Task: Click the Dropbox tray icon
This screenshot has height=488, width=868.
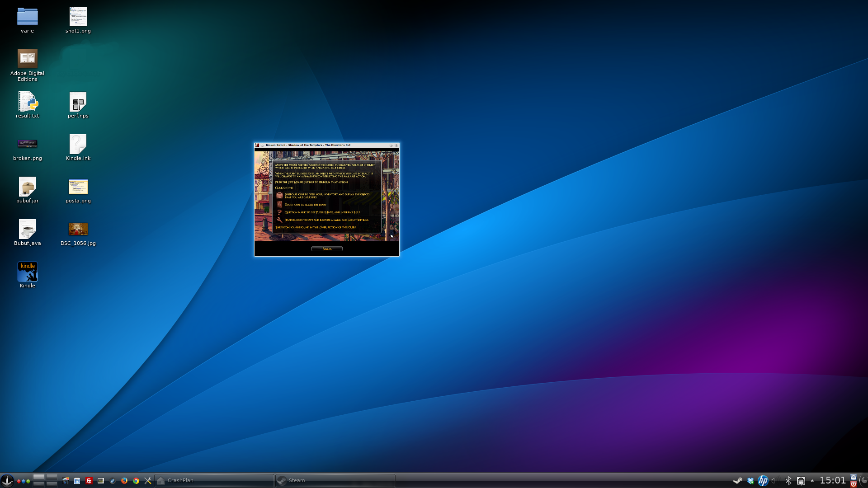Action: (x=750, y=481)
